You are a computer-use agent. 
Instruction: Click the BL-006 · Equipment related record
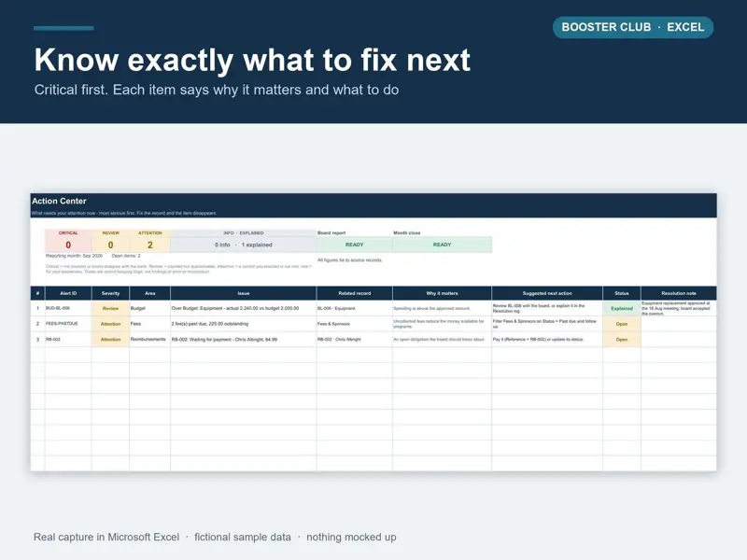tap(355, 308)
